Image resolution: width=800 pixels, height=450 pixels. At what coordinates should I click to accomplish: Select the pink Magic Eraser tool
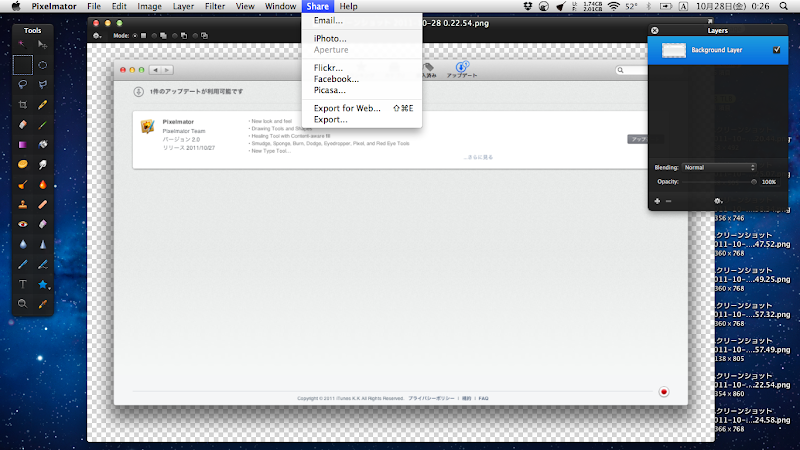point(43,224)
